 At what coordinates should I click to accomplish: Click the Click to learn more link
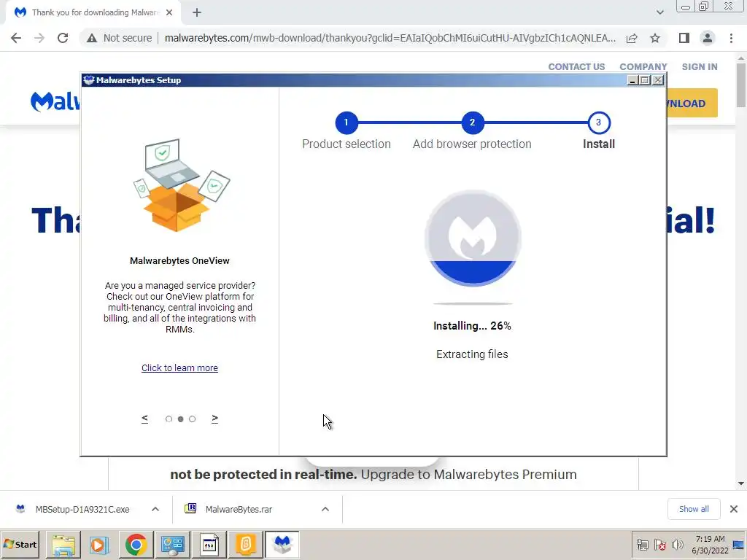coord(179,368)
